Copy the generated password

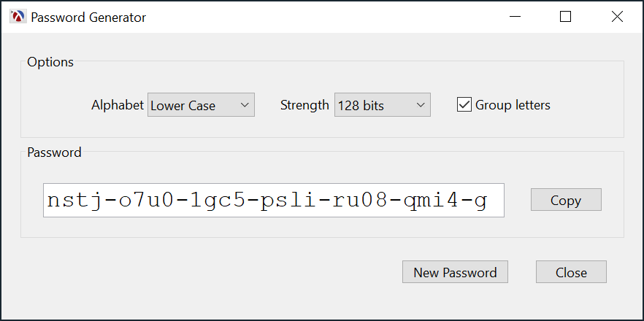pyautogui.click(x=565, y=201)
